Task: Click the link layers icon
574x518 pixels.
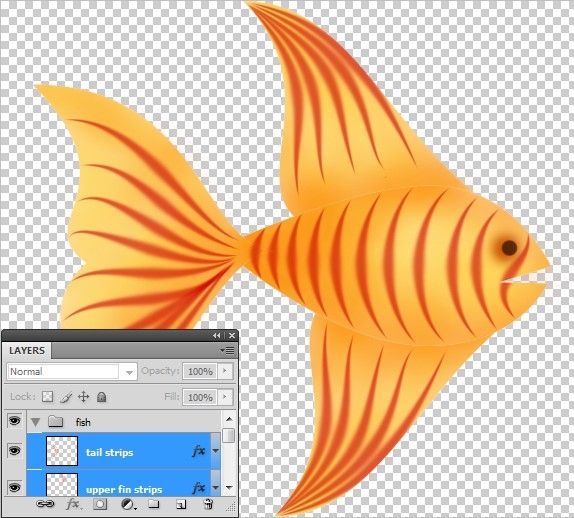Action: pos(45,504)
